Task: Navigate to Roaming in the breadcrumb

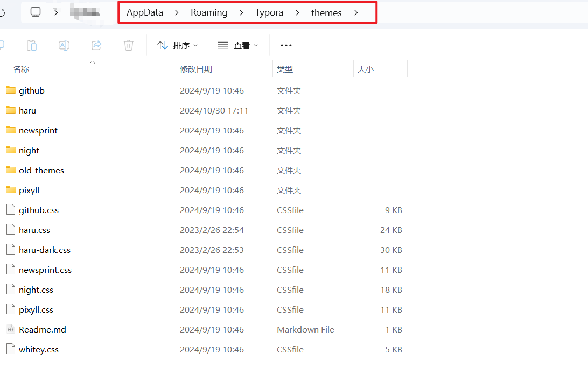Action: [209, 12]
